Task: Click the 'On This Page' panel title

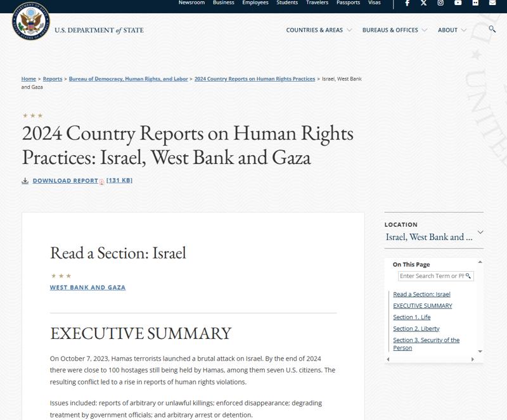Action: pyautogui.click(x=411, y=265)
